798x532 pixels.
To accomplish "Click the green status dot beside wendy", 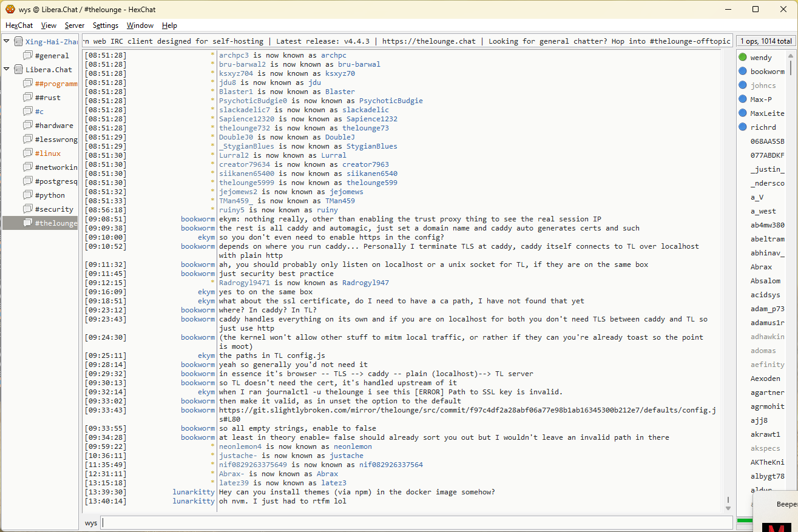I will pyautogui.click(x=743, y=58).
